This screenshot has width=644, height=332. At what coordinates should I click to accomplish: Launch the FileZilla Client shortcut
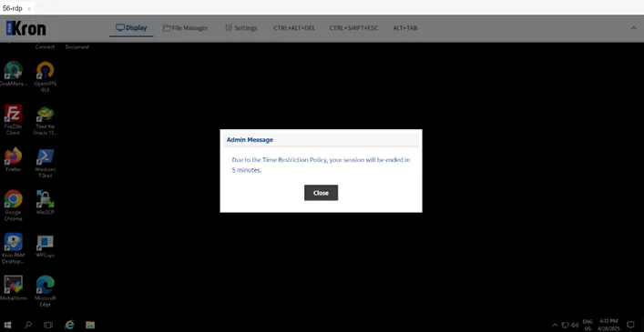pyautogui.click(x=13, y=120)
